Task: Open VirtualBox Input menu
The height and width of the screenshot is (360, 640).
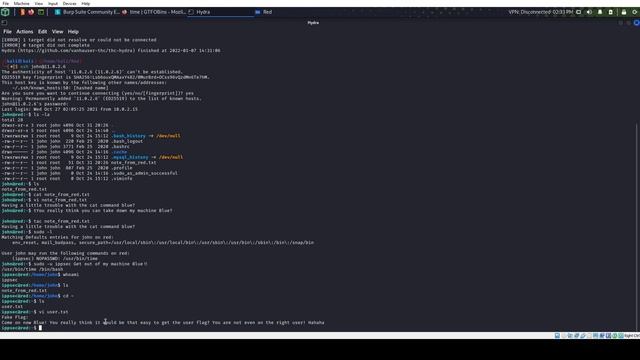Action: 53,3
